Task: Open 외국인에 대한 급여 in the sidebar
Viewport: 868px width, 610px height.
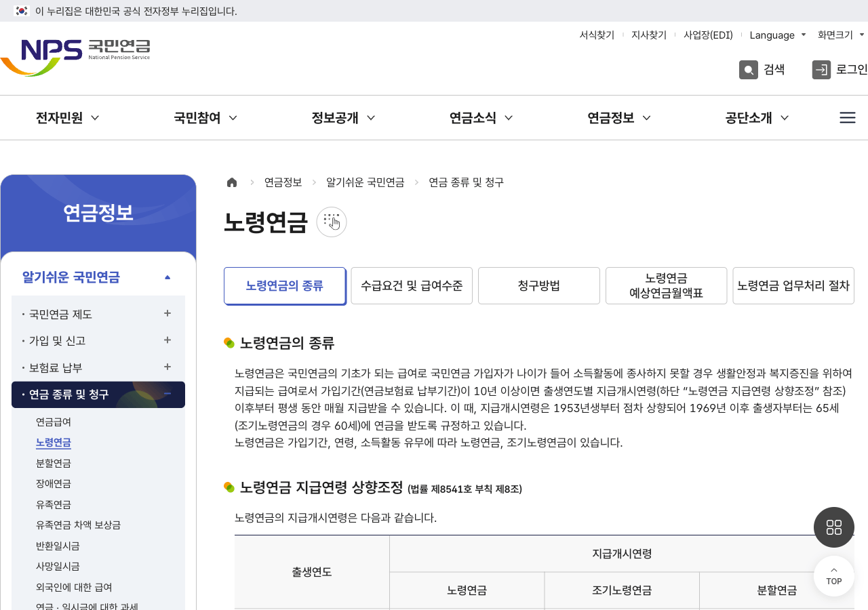Action: coord(74,587)
